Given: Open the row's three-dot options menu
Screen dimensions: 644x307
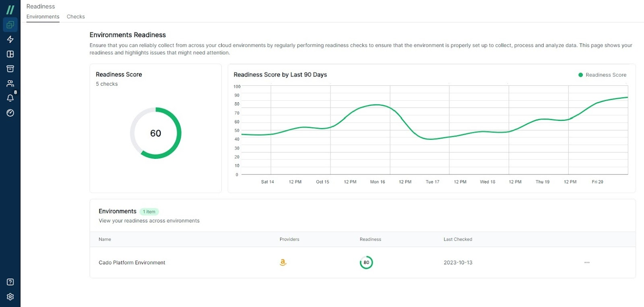Looking at the screenshot, I should (x=587, y=262).
